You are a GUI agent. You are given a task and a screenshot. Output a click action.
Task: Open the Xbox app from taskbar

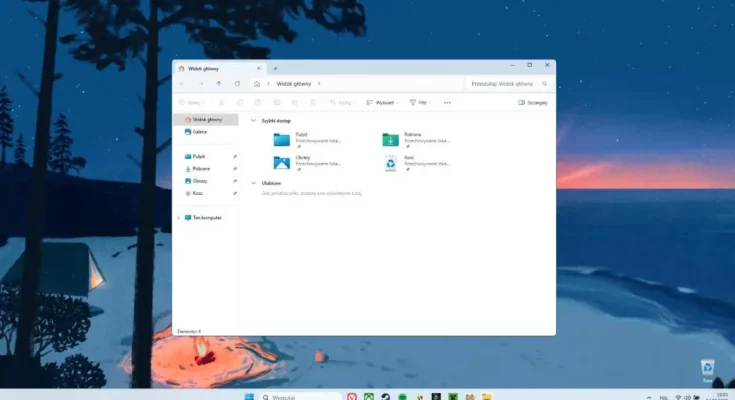pos(369,397)
